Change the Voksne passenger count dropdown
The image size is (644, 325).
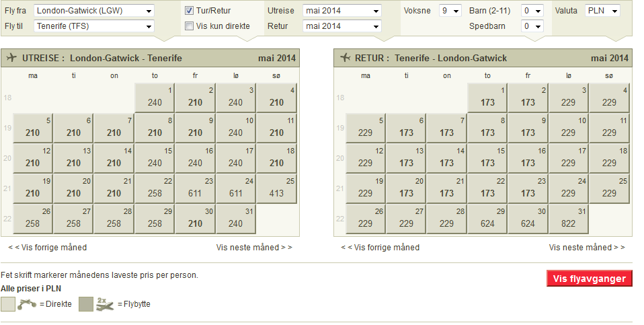pos(450,11)
